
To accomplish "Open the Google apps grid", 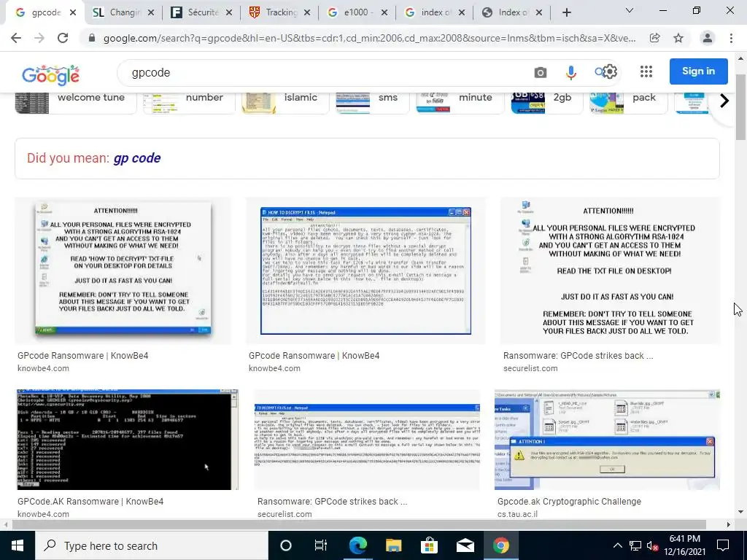I will pyautogui.click(x=646, y=72).
